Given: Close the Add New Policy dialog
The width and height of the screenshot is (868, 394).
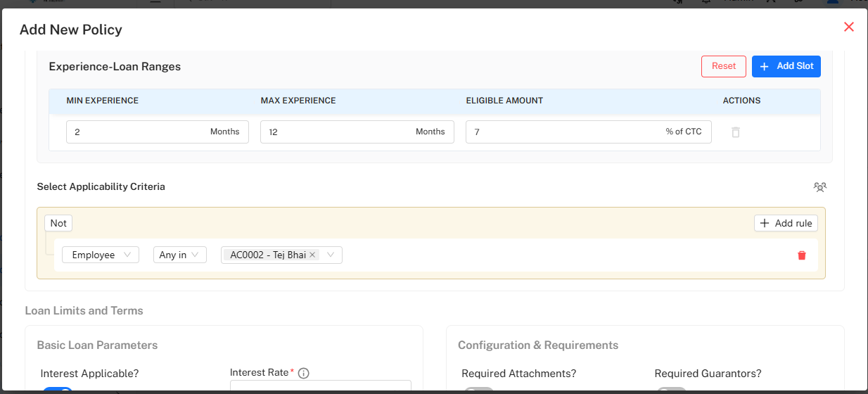Looking at the screenshot, I should (848, 27).
